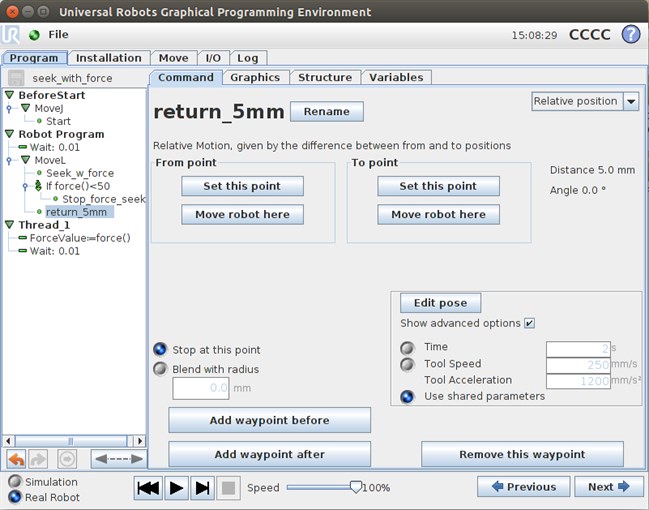Set this point for From point
Image resolution: width=649 pixels, height=510 pixels.
pos(242,186)
